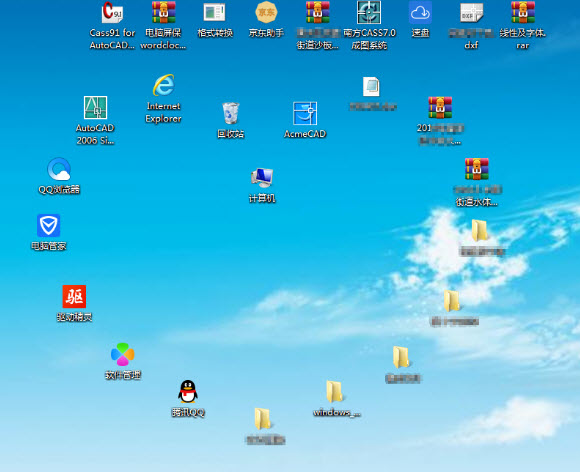Click the '回收站' label text

click(x=231, y=134)
